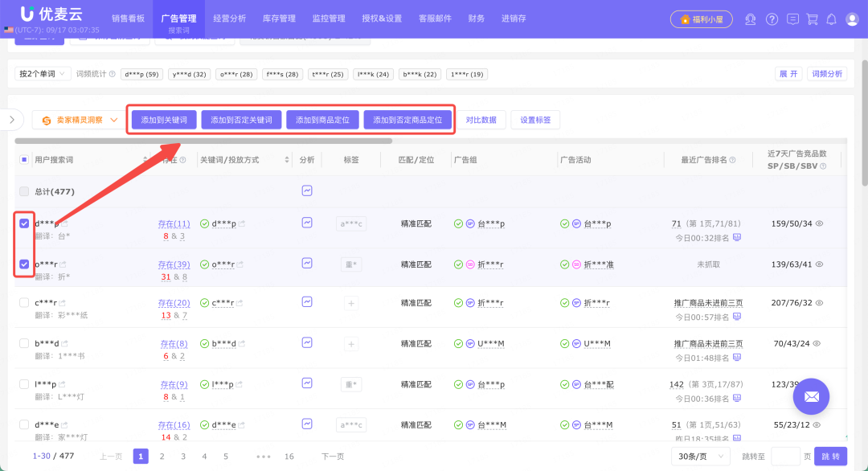The width and height of the screenshot is (868, 471).
Task: Click the 跳转至 page number input field
Action: click(x=785, y=456)
